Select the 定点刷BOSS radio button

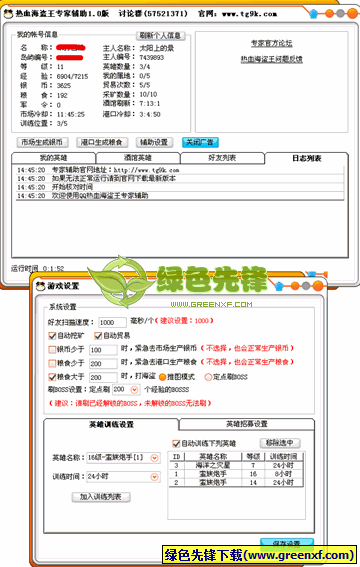pyautogui.click(x=208, y=377)
